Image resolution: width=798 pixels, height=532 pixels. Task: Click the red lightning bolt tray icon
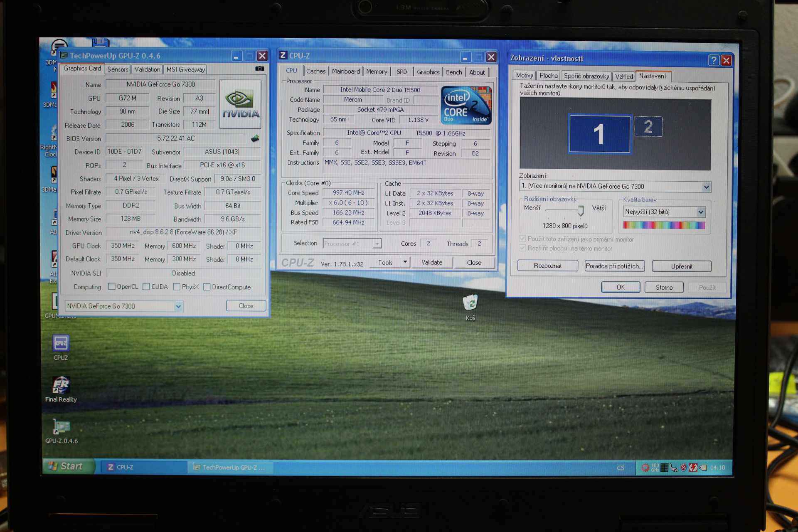(693, 468)
